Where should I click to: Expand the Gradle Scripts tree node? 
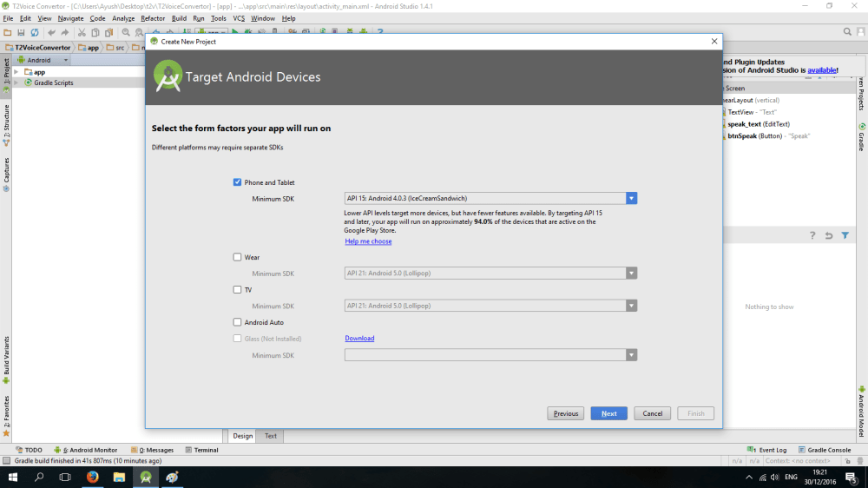pyautogui.click(x=16, y=82)
